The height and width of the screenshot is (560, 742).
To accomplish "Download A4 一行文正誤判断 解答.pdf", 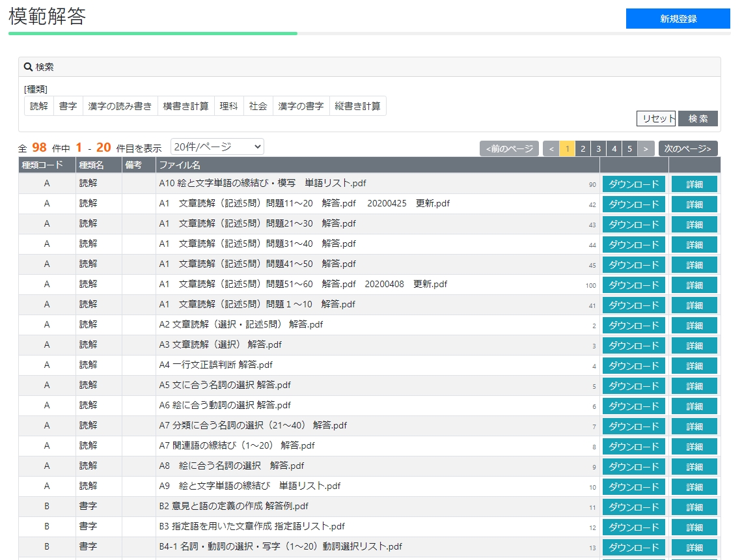I will tap(633, 366).
